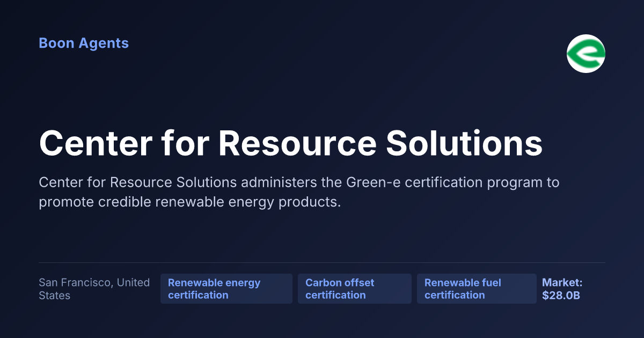The width and height of the screenshot is (644, 338).
Task: Click the green Green-e logo icon
Action: pos(586,54)
